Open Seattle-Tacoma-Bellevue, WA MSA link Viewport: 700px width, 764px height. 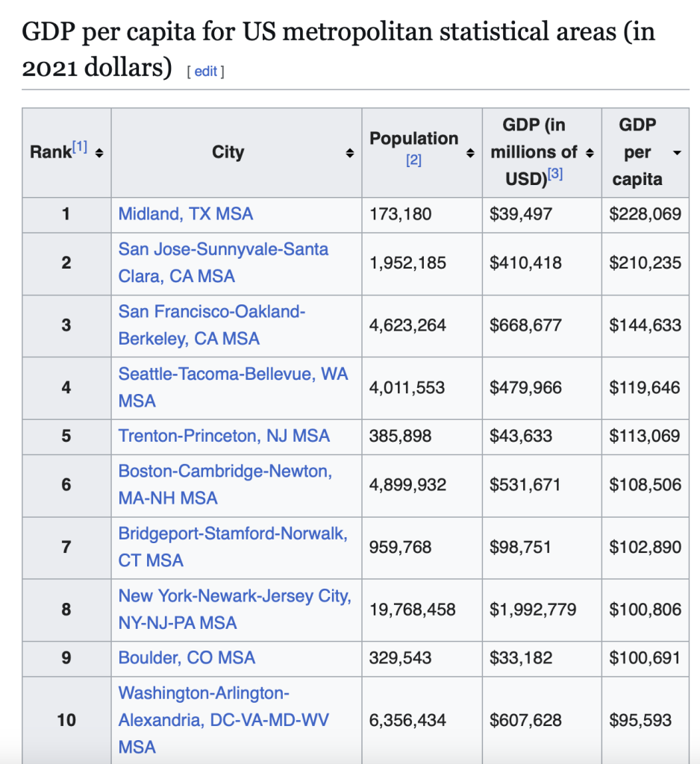click(x=233, y=374)
